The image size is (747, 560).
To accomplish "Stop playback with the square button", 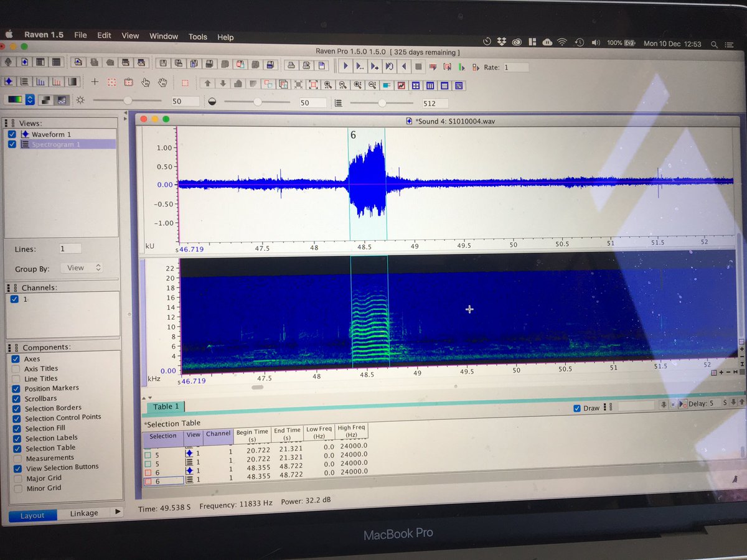I will (418, 67).
